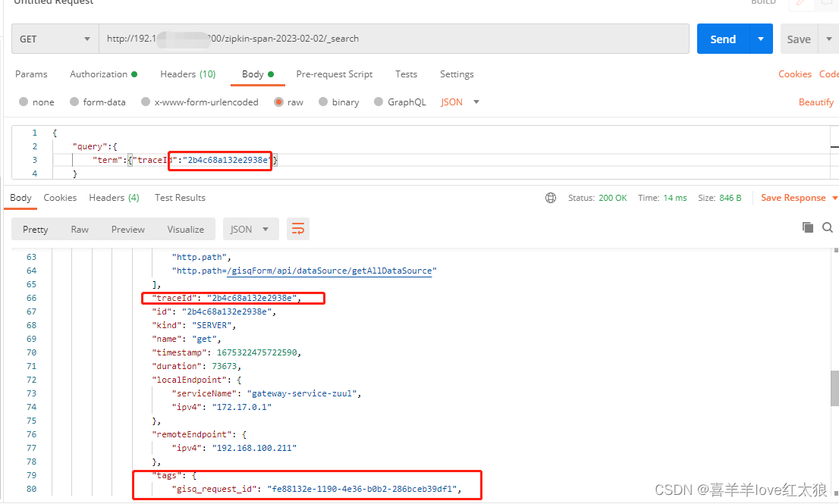Click the globe network information icon

551,197
